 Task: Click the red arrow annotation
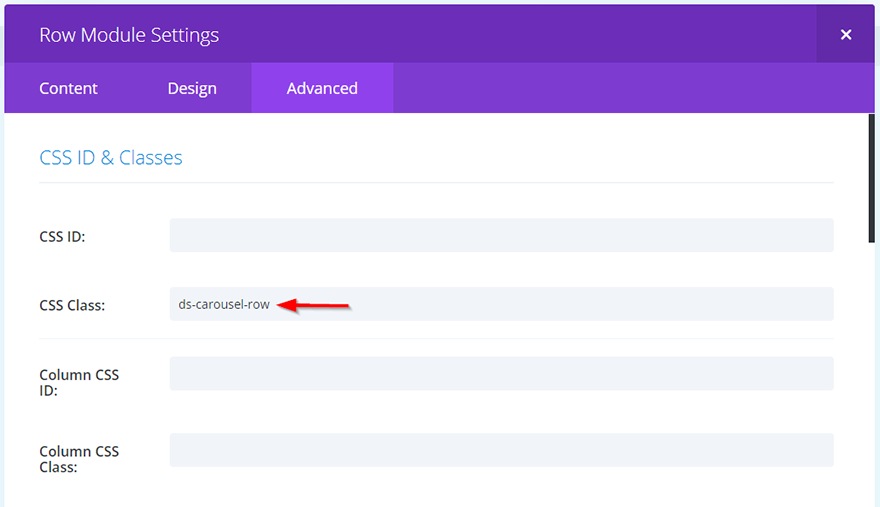(x=313, y=305)
